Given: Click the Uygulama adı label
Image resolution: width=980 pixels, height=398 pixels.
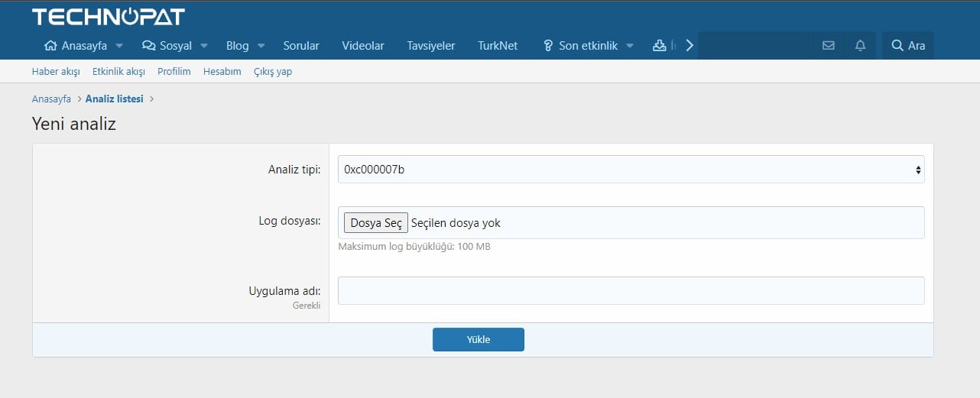Looking at the screenshot, I should pos(284,291).
